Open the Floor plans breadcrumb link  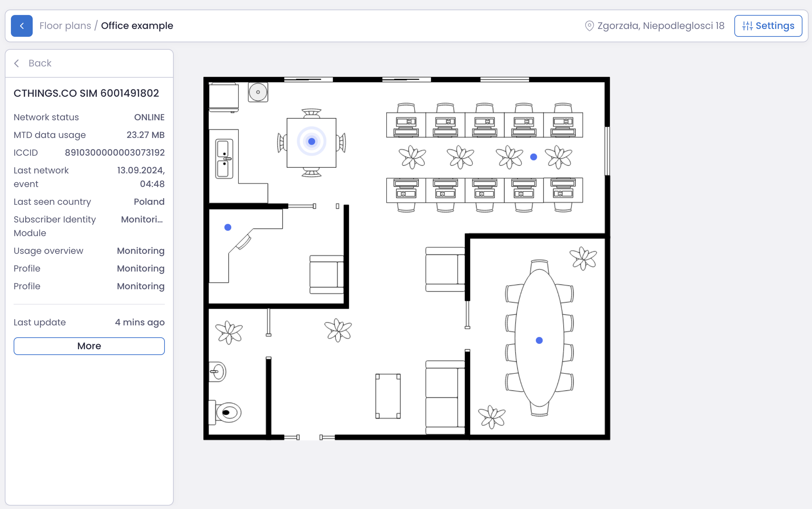coord(65,26)
